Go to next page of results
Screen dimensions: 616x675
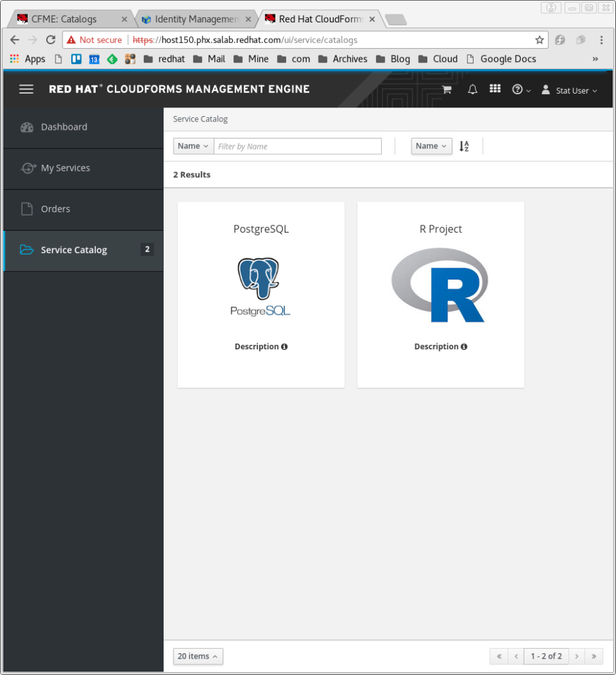(x=577, y=656)
